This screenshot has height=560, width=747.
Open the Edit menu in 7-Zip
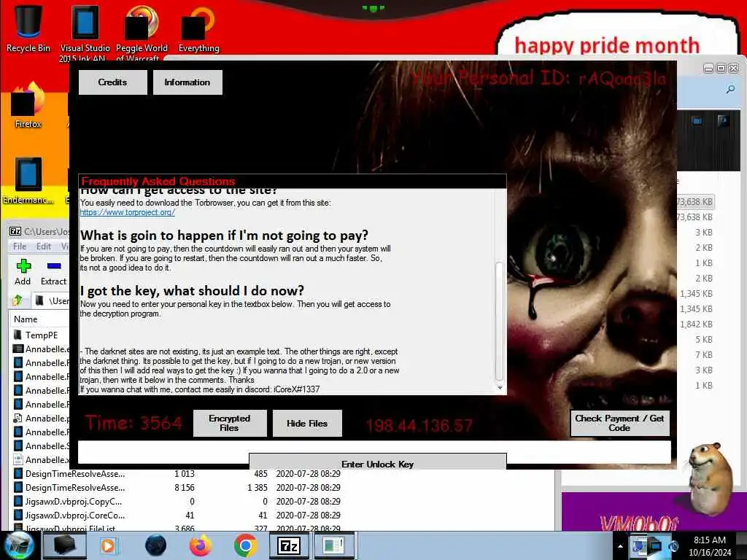pyautogui.click(x=43, y=246)
